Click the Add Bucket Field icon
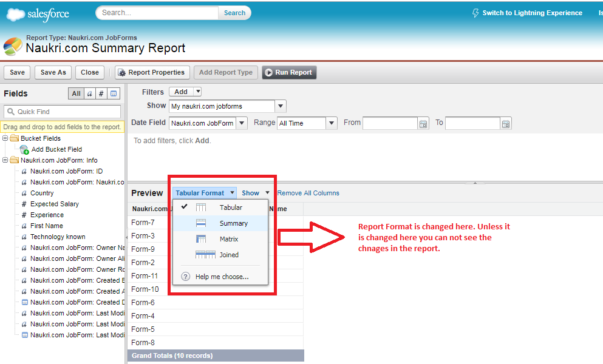603x364 pixels. [x=24, y=149]
